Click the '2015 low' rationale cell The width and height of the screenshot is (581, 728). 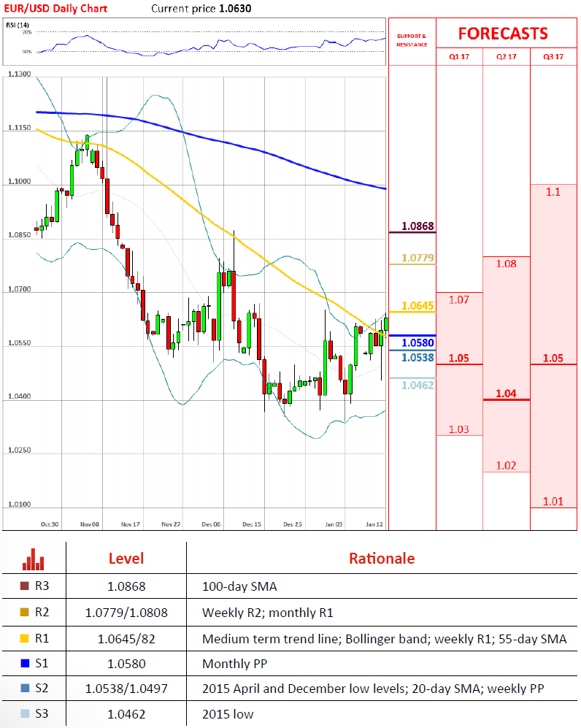tap(228, 714)
